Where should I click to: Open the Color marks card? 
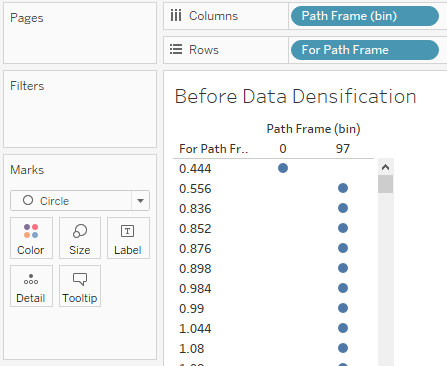click(x=31, y=238)
